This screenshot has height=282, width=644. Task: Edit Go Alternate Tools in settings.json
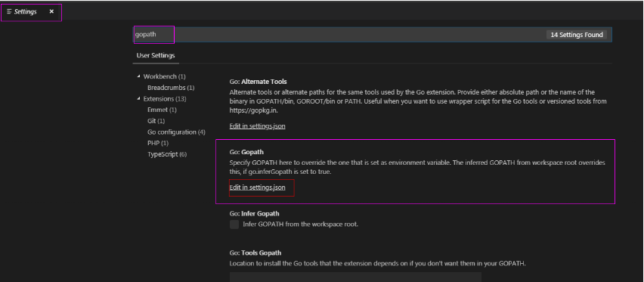point(257,126)
